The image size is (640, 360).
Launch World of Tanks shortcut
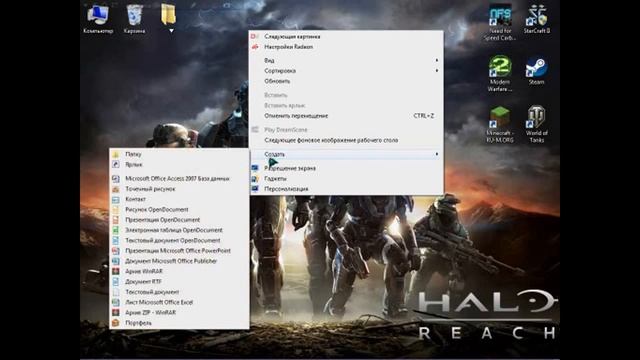[x=537, y=124]
